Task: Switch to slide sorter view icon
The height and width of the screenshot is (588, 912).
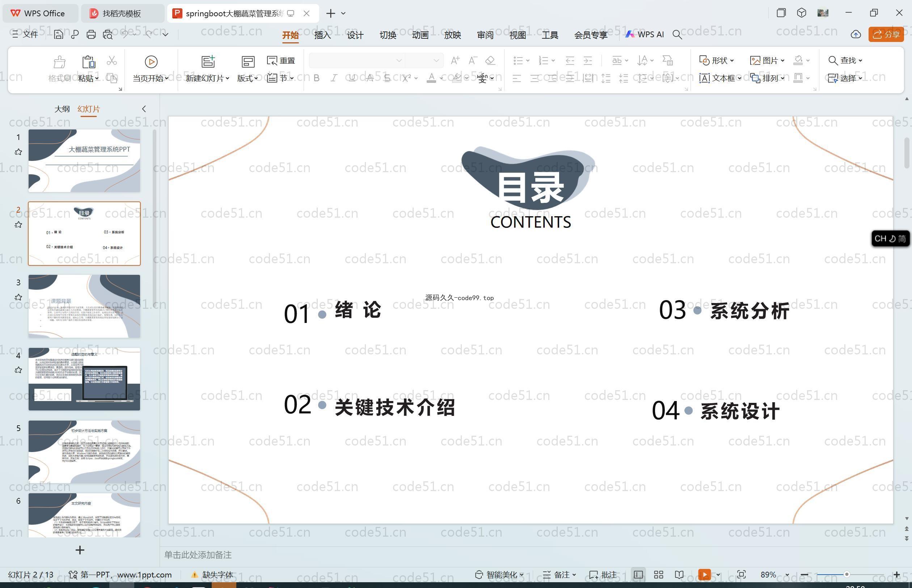Action: pos(658,575)
